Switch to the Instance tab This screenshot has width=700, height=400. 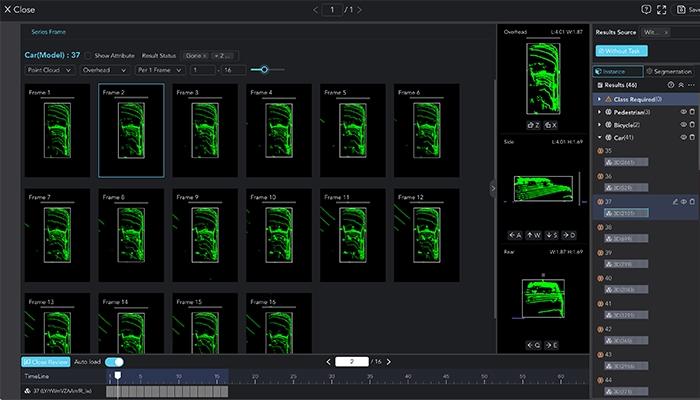[x=618, y=71]
